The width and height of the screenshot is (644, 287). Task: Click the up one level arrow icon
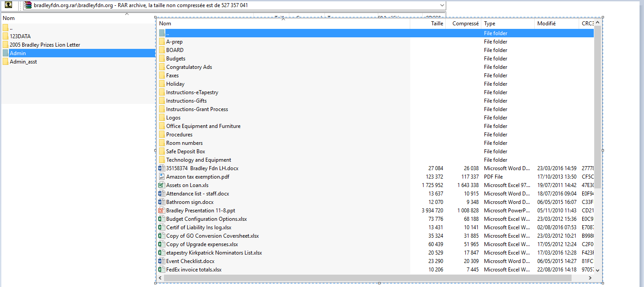pos(8,5)
